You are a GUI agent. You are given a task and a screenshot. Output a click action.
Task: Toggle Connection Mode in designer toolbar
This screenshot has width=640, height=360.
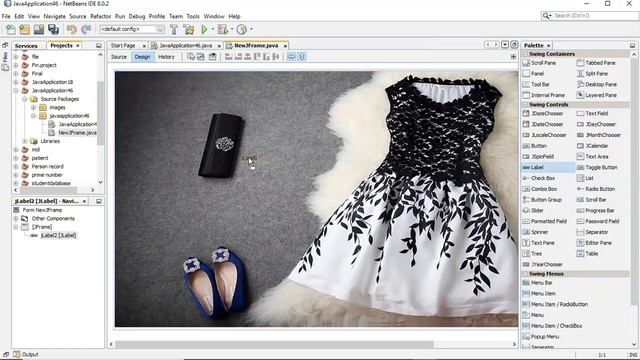click(x=200, y=57)
